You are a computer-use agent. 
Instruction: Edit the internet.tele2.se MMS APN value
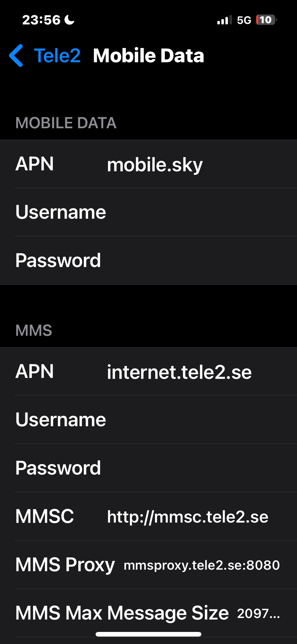click(179, 372)
